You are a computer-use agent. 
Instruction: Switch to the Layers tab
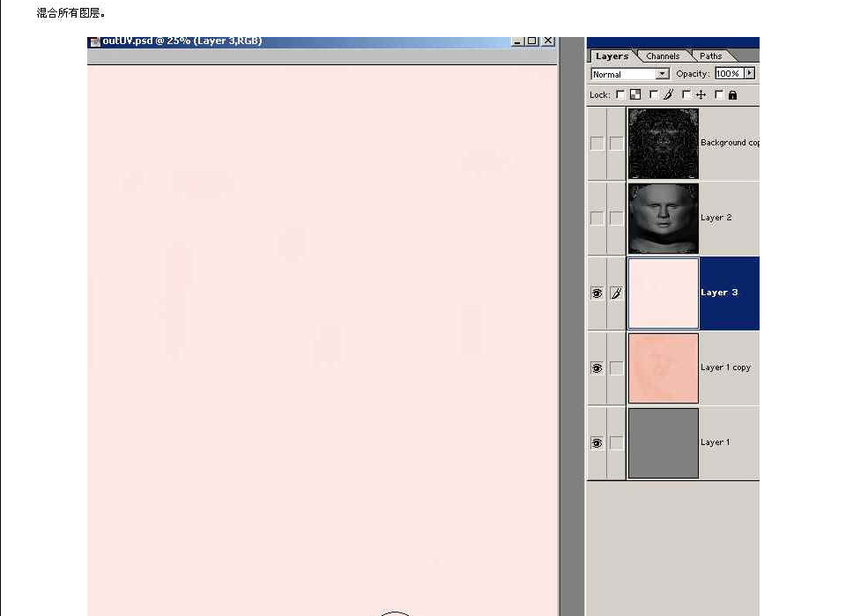[612, 56]
